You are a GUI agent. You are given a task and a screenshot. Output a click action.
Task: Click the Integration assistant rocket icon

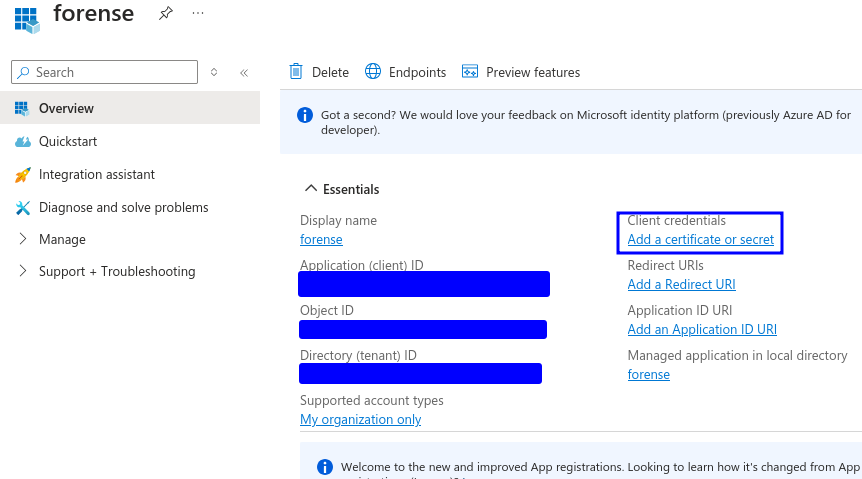click(23, 175)
